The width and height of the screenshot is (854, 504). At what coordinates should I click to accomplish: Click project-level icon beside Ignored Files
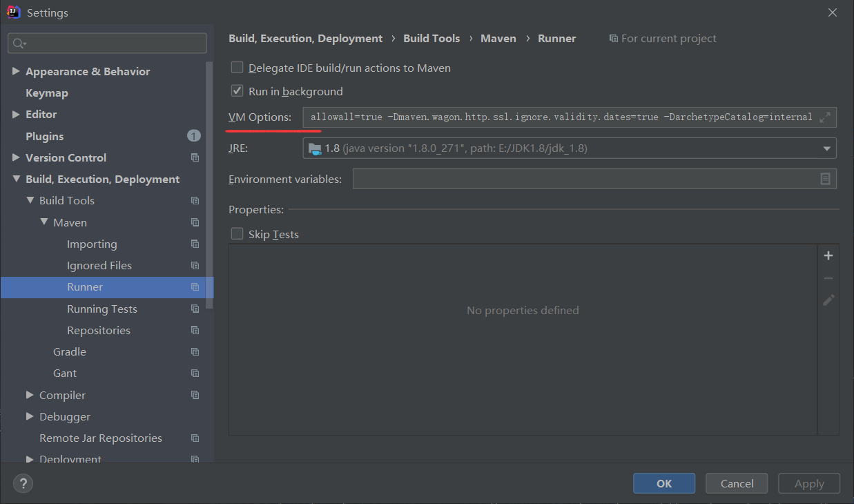(x=195, y=266)
